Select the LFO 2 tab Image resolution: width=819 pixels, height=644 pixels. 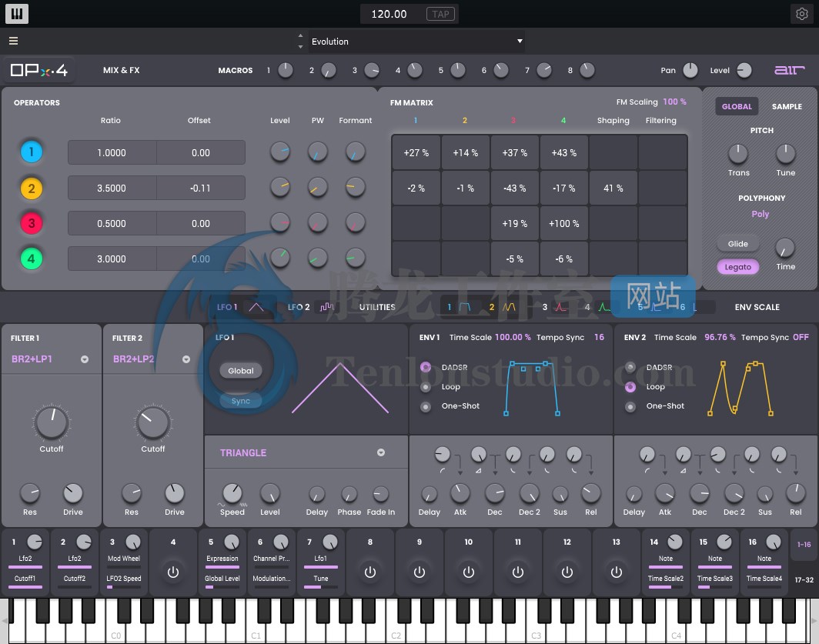pyautogui.click(x=311, y=307)
